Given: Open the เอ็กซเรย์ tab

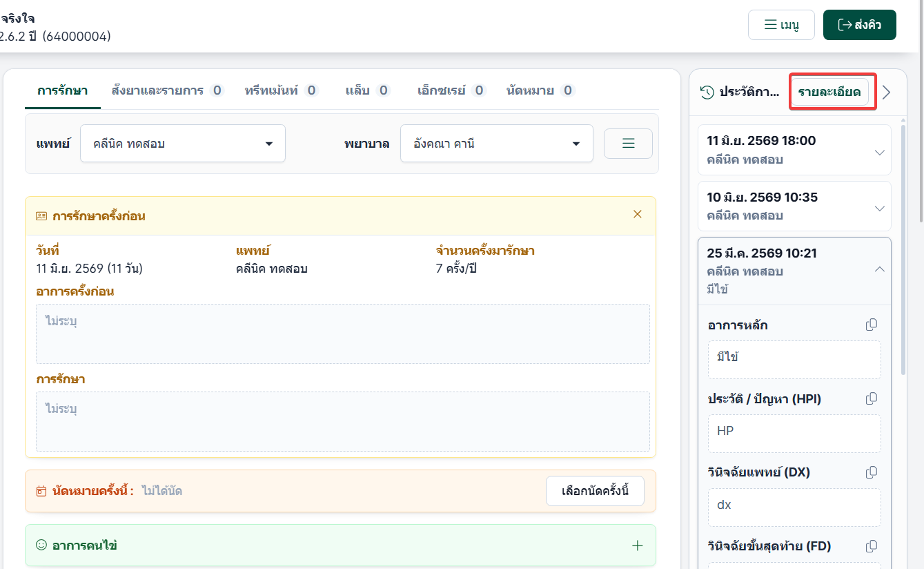Looking at the screenshot, I should [452, 90].
